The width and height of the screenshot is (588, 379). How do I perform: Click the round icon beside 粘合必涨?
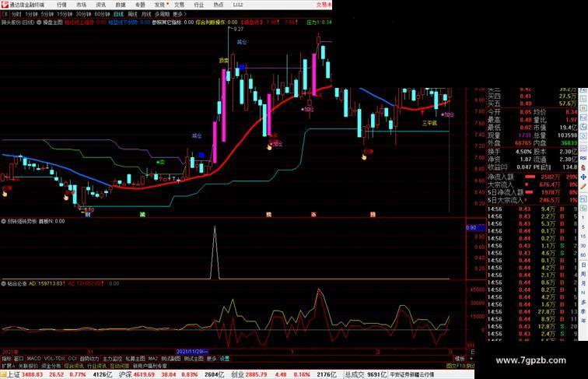coord(4,284)
